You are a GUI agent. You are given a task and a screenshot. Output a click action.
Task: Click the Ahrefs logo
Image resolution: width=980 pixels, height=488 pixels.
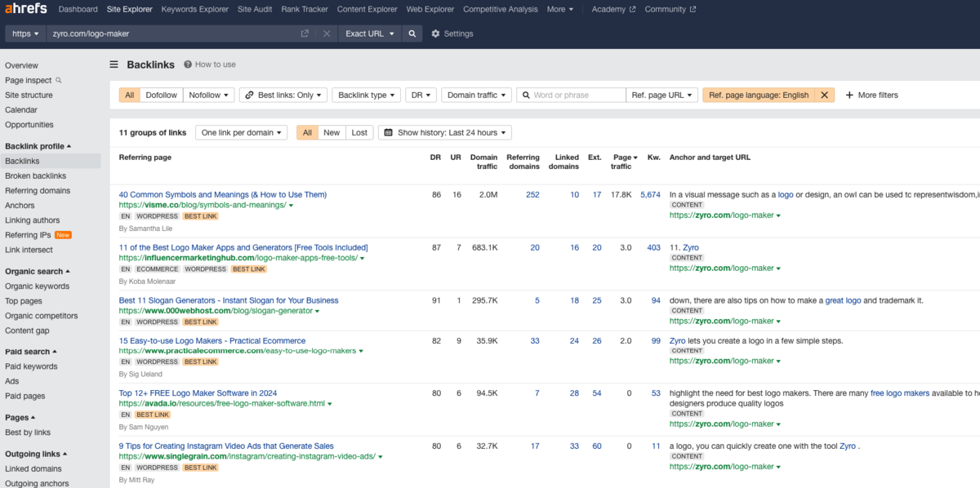[x=26, y=9]
